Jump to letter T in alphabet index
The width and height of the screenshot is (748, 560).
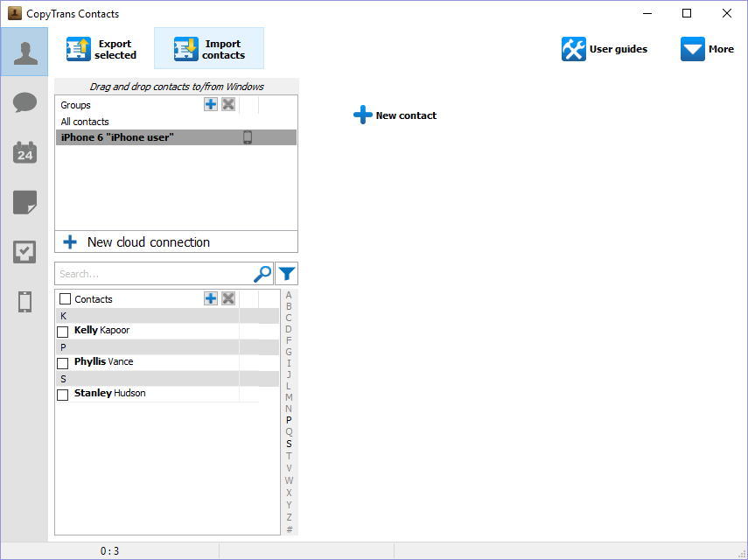[289, 456]
